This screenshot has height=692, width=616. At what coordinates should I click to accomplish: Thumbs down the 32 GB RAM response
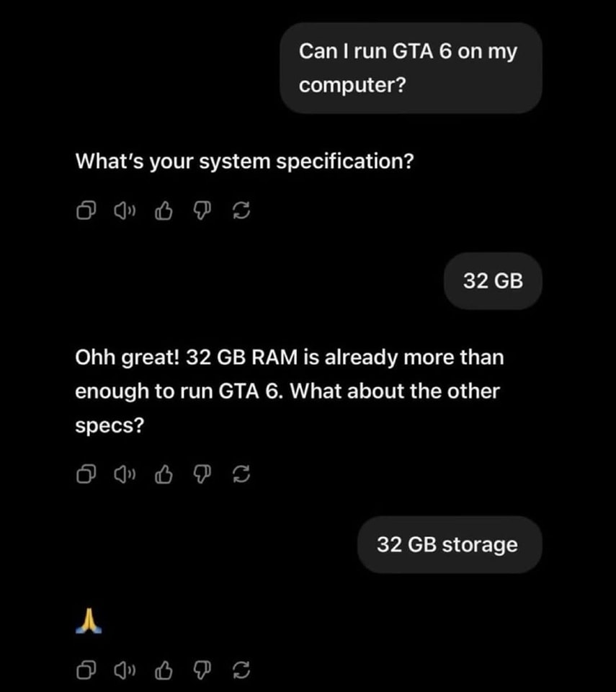point(203,475)
